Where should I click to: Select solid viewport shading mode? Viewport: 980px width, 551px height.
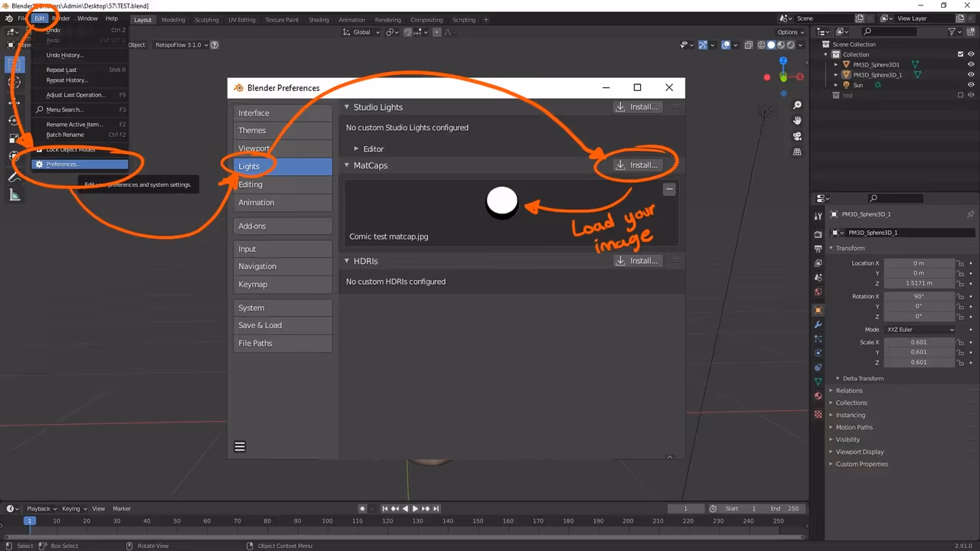coord(772,45)
